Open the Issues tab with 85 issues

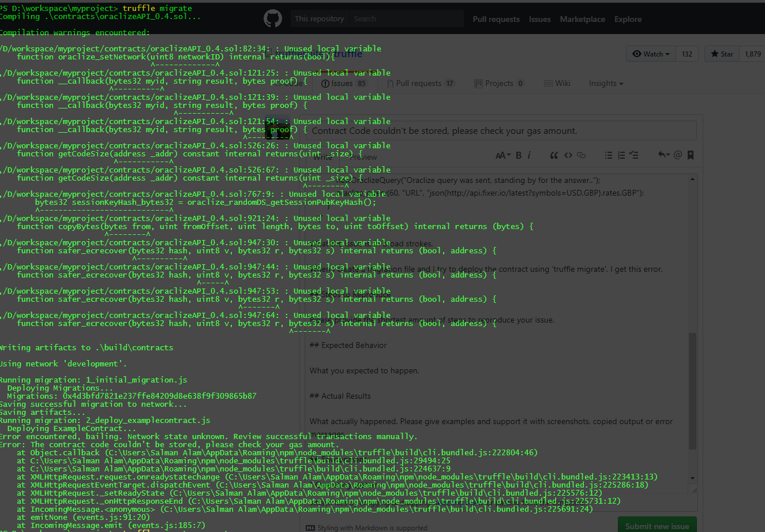point(344,83)
